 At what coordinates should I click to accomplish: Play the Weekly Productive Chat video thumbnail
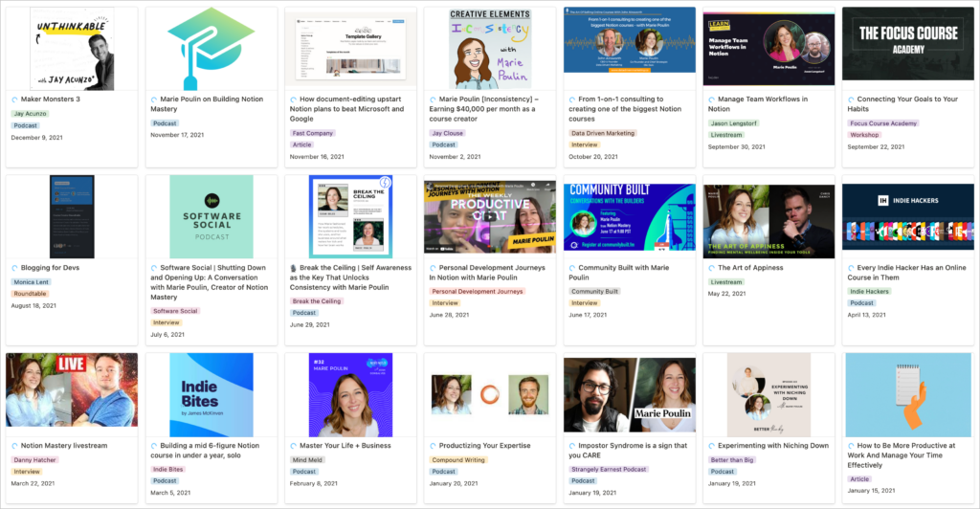click(x=490, y=217)
